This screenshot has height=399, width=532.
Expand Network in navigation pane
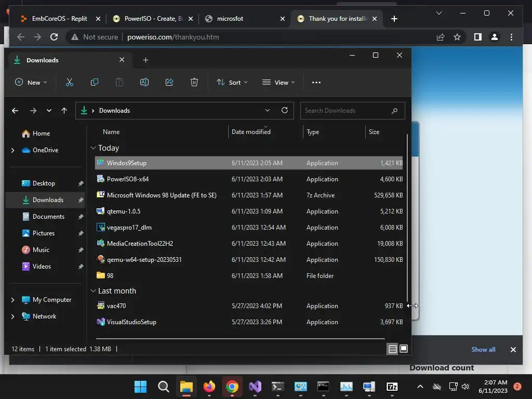click(x=13, y=316)
